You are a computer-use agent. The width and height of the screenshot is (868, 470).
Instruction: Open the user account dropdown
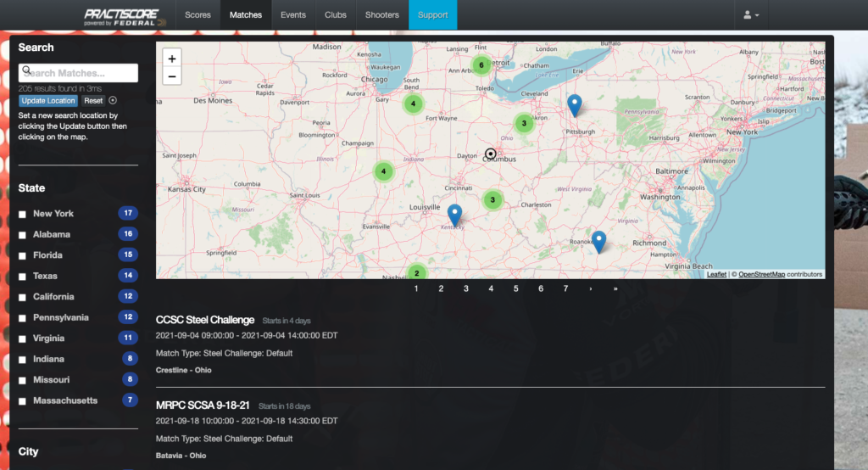pos(751,15)
